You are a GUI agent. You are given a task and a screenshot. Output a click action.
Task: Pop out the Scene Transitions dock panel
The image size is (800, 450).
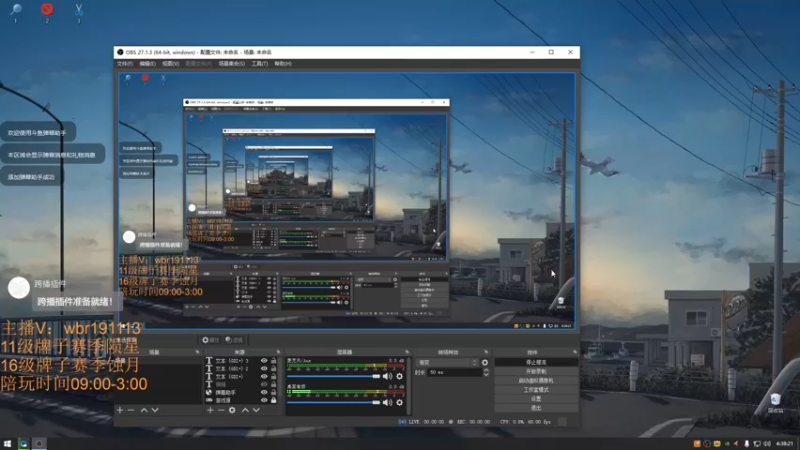[486, 352]
